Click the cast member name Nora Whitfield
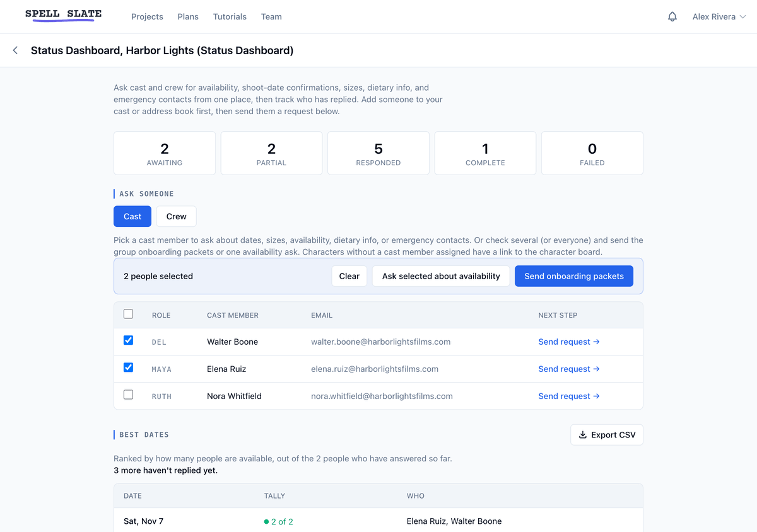This screenshot has height=532, width=757. (x=234, y=396)
